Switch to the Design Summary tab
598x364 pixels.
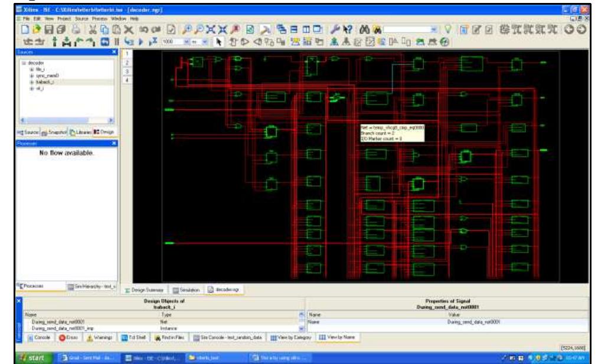click(144, 290)
